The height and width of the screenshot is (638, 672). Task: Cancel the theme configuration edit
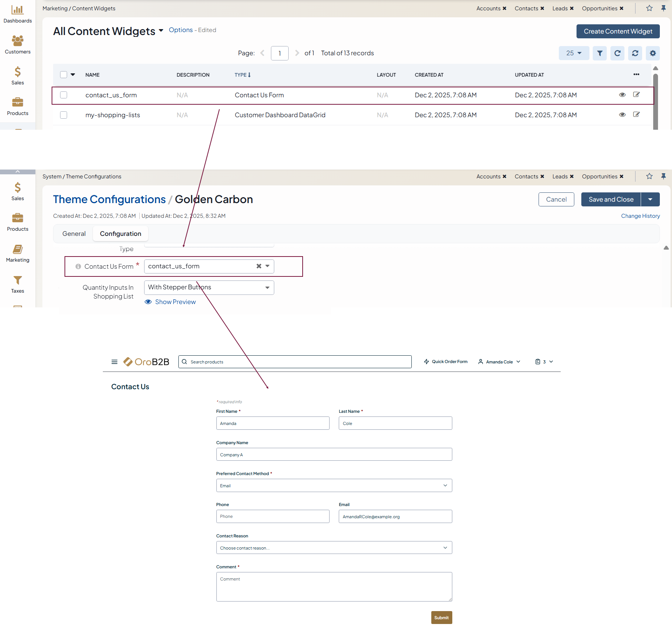click(x=556, y=199)
